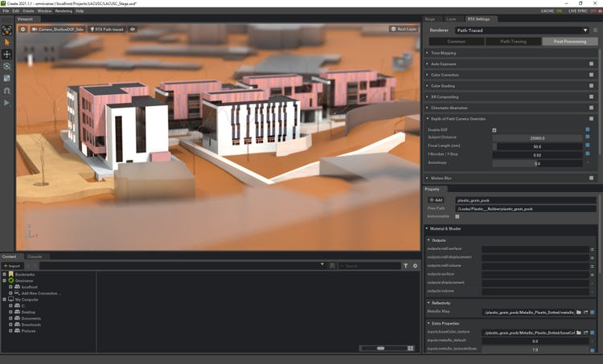Click the Import button in Content panel
Image resolution: width=603 pixels, height=364 pixels.
pyautogui.click(x=12, y=265)
